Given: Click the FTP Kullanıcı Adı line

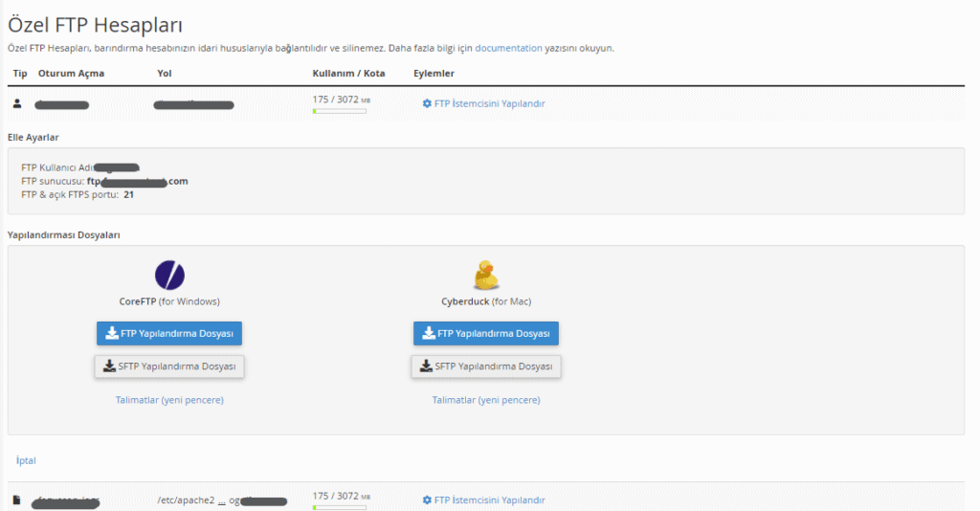Looking at the screenshot, I should coord(80,167).
